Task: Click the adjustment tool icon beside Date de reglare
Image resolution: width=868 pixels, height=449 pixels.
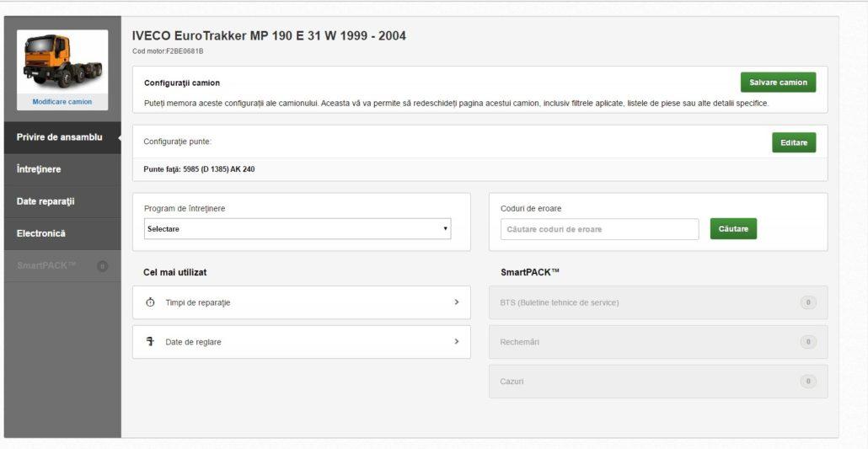Action: pos(149,342)
